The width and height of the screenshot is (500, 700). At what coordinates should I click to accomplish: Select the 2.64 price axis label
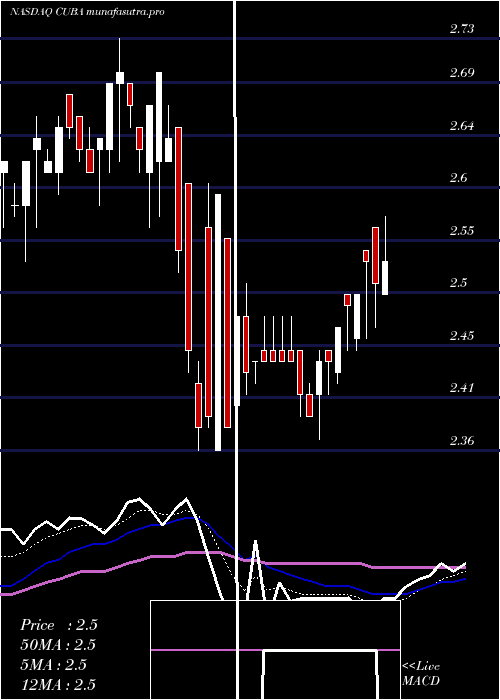click(462, 125)
